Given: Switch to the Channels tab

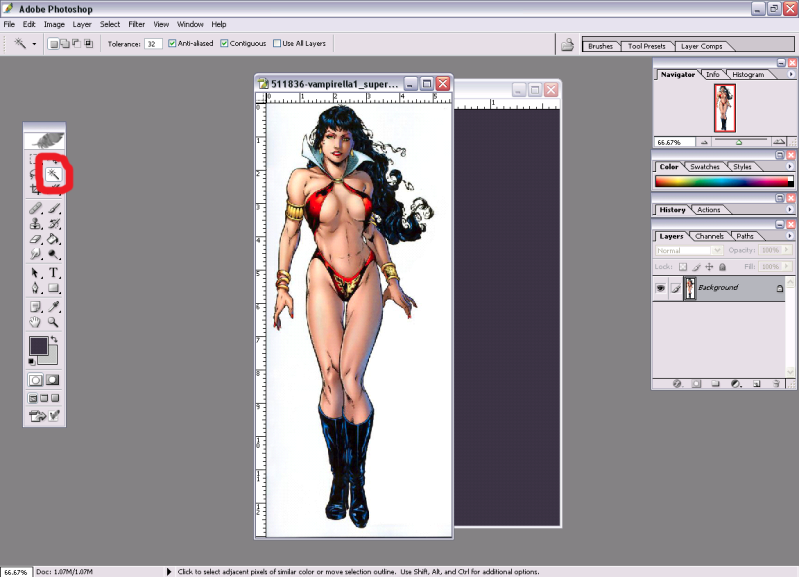Looking at the screenshot, I should (x=709, y=236).
